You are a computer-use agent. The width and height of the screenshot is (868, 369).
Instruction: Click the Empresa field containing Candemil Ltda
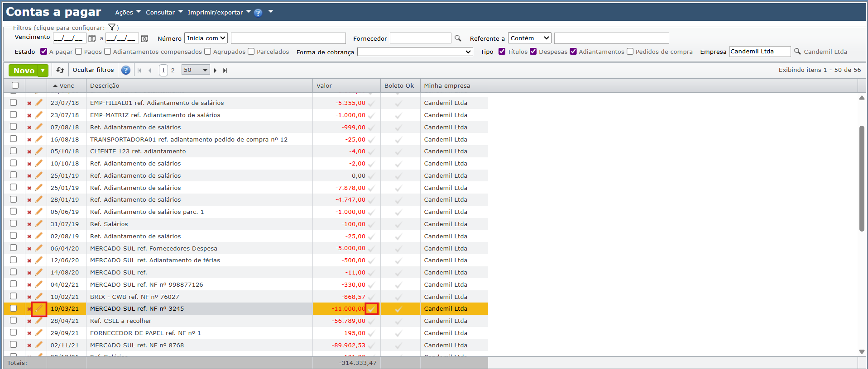tap(760, 52)
